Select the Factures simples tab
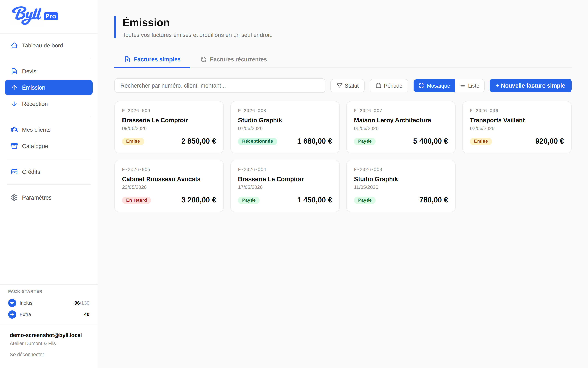The image size is (588, 368). pos(152,59)
